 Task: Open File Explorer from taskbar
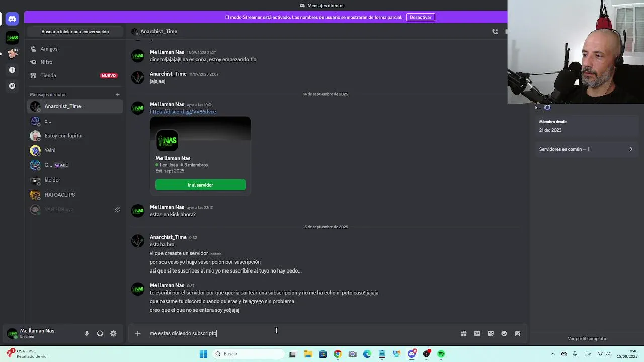(308, 354)
